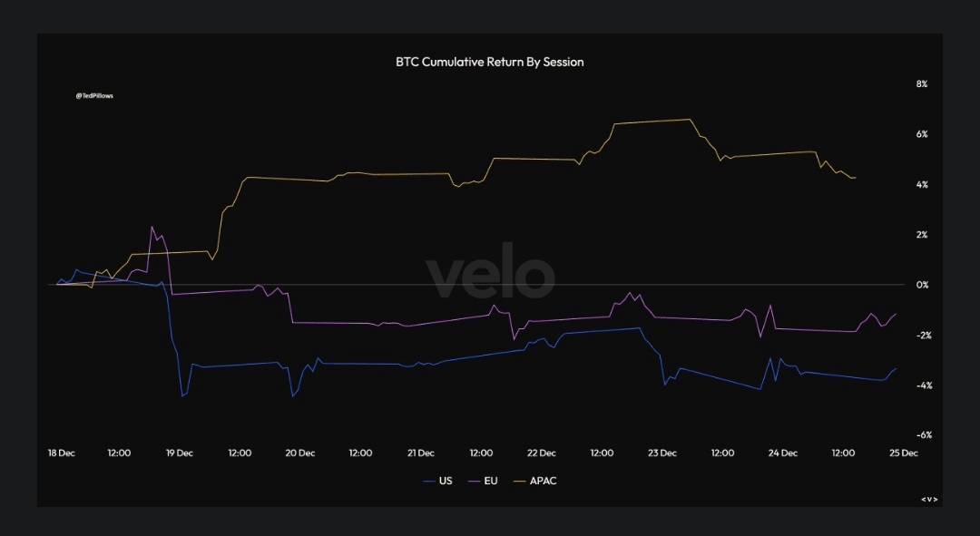
Task: Click the embed code icon bottom-right
Action: [x=928, y=499]
